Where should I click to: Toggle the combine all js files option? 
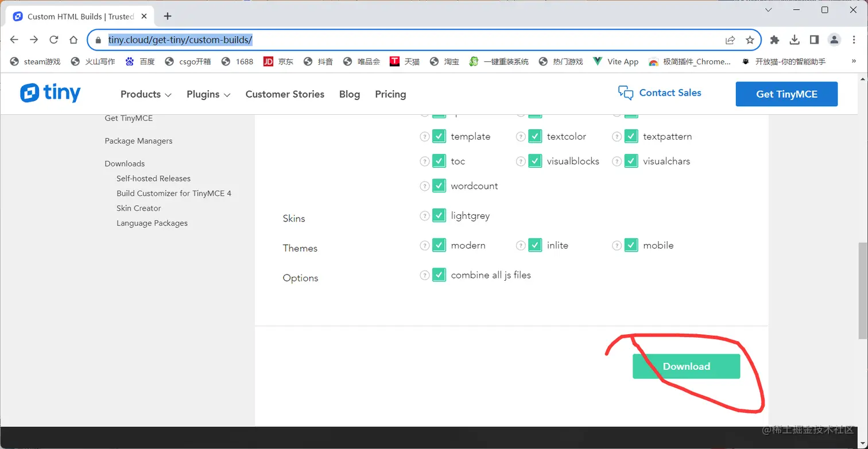coord(439,274)
